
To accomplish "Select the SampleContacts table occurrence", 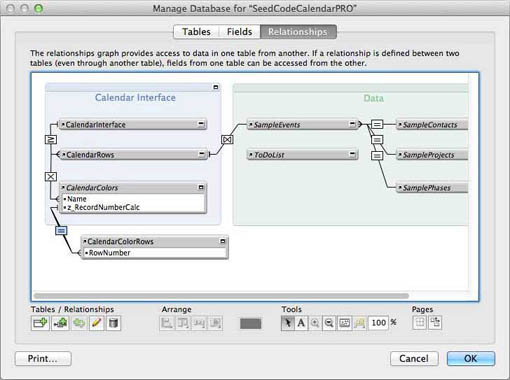I will tap(432, 125).
